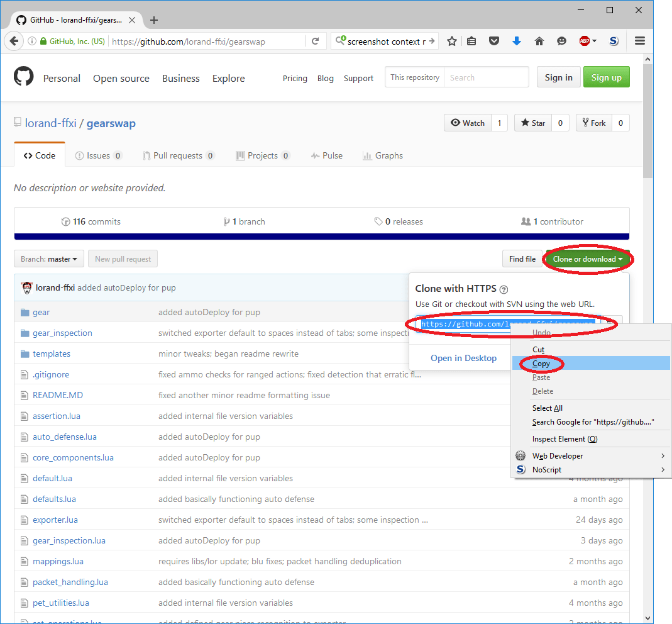Open the Branch: master dropdown

click(49, 259)
